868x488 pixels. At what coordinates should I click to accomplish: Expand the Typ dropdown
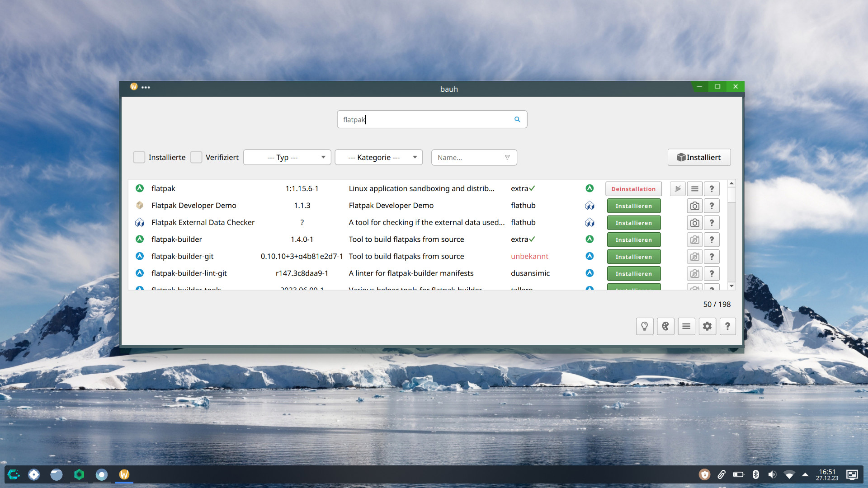tap(287, 157)
